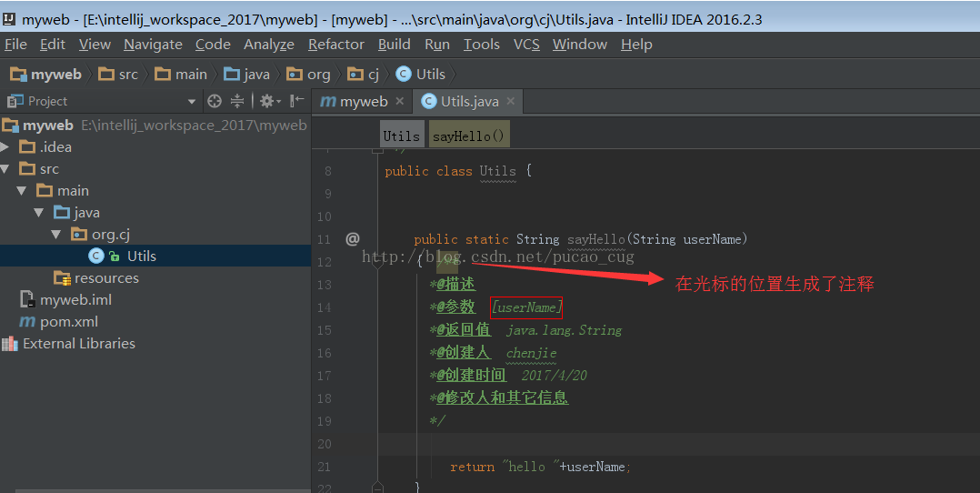Open the Window menu
The image size is (980, 493).
pos(579,45)
